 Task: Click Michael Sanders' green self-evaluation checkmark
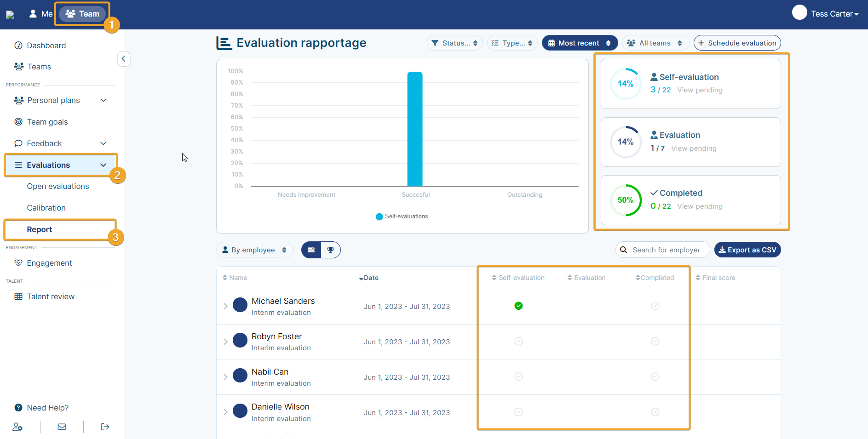point(518,306)
